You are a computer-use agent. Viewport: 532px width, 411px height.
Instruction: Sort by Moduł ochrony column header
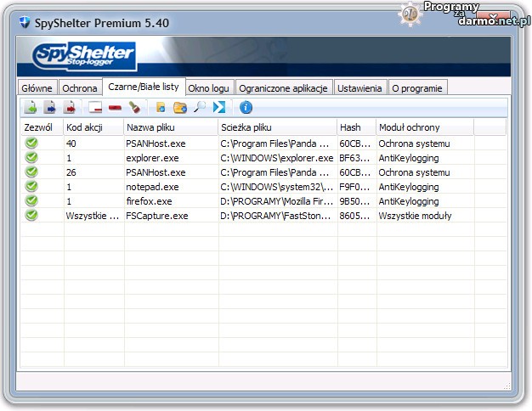tap(424, 127)
